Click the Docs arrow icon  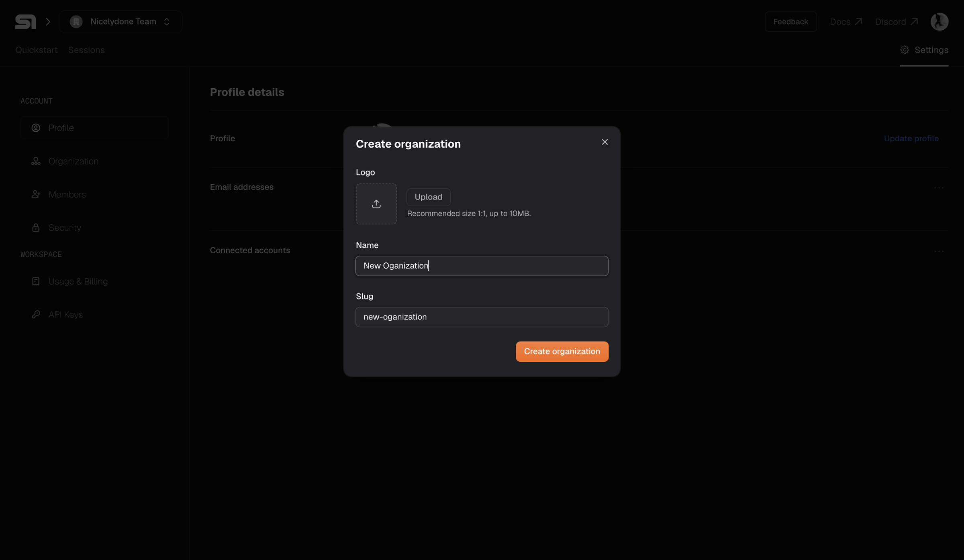[x=858, y=22]
